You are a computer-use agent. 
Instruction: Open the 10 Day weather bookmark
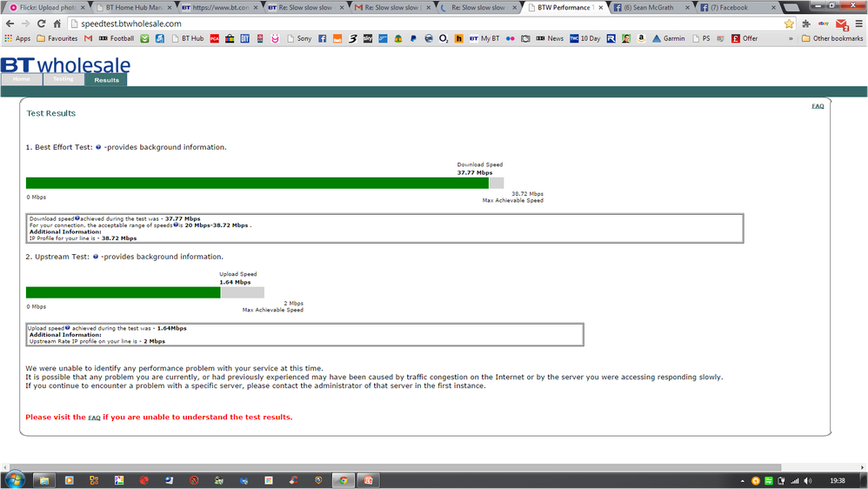[585, 38]
